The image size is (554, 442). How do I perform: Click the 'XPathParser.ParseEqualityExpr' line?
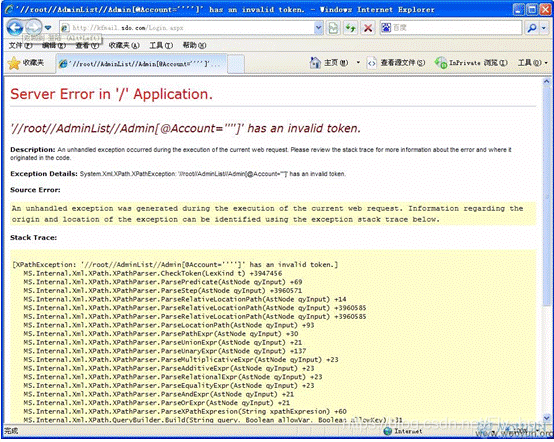pyautogui.click(x=169, y=385)
